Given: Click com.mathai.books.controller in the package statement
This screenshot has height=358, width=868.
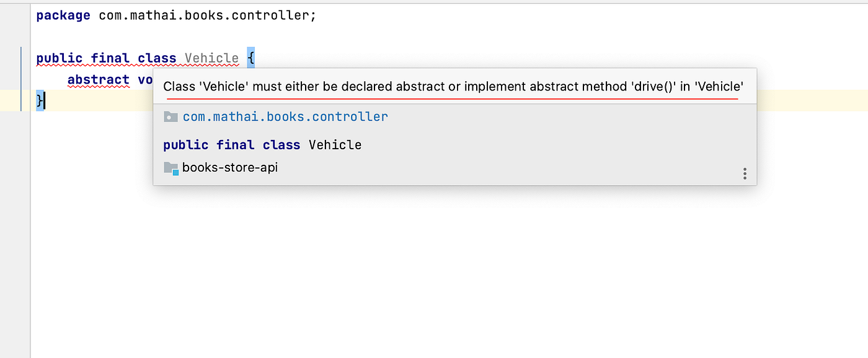Looking at the screenshot, I should pyautogui.click(x=204, y=15).
